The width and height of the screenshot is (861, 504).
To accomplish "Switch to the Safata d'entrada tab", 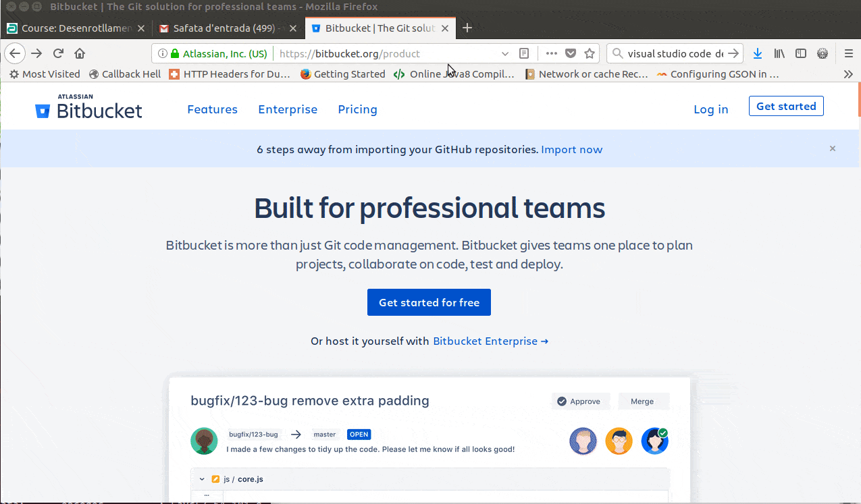I will coord(228,28).
